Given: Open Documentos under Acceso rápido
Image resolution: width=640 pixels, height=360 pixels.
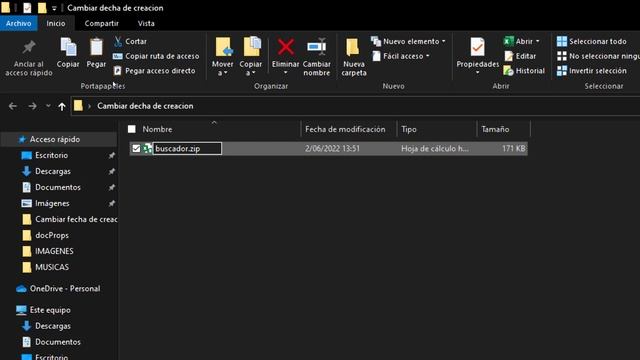Looking at the screenshot, I should [x=58, y=187].
